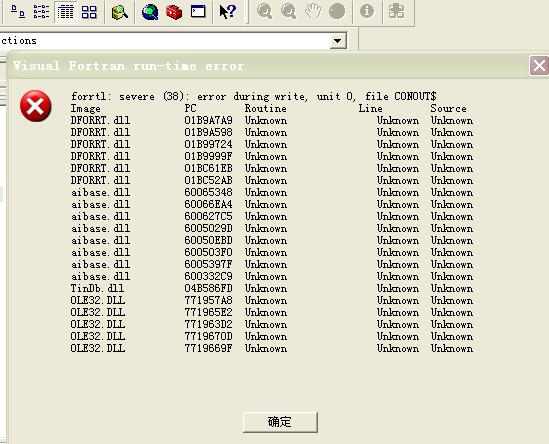This screenshot has width=549, height=444.
Task: Click the Create Thumbnail icon
Action: [396, 11]
